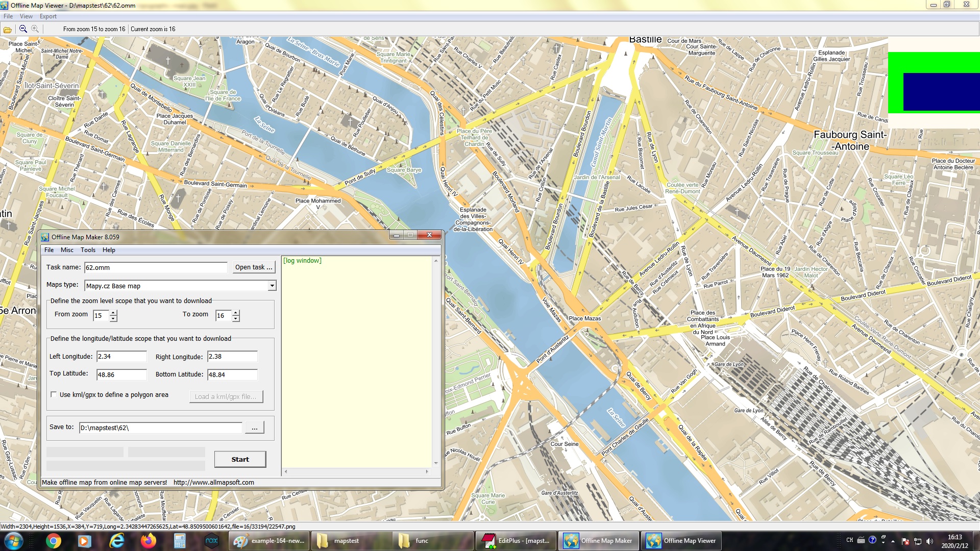The image size is (980, 551).
Task: Switch to Offline Map Maker taskbar button
Action: pyautogui.click(x=598, y=541)
